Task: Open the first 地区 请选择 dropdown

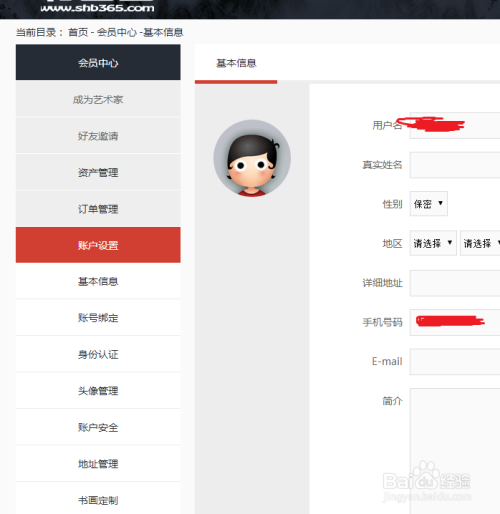Action: (433, 243)
